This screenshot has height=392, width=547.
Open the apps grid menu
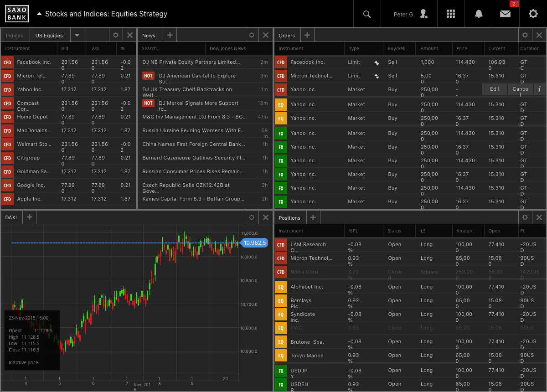pyautogui.click(x=451, y=14)
